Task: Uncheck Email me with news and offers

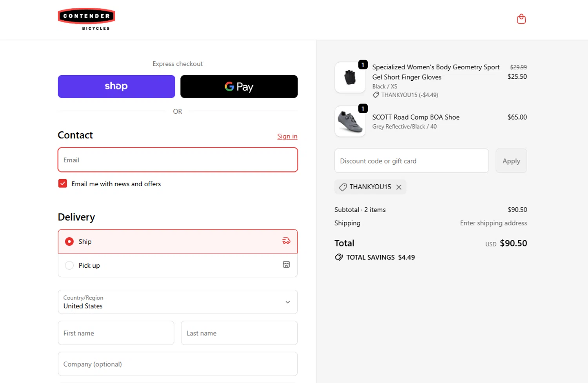Action: 63,183
